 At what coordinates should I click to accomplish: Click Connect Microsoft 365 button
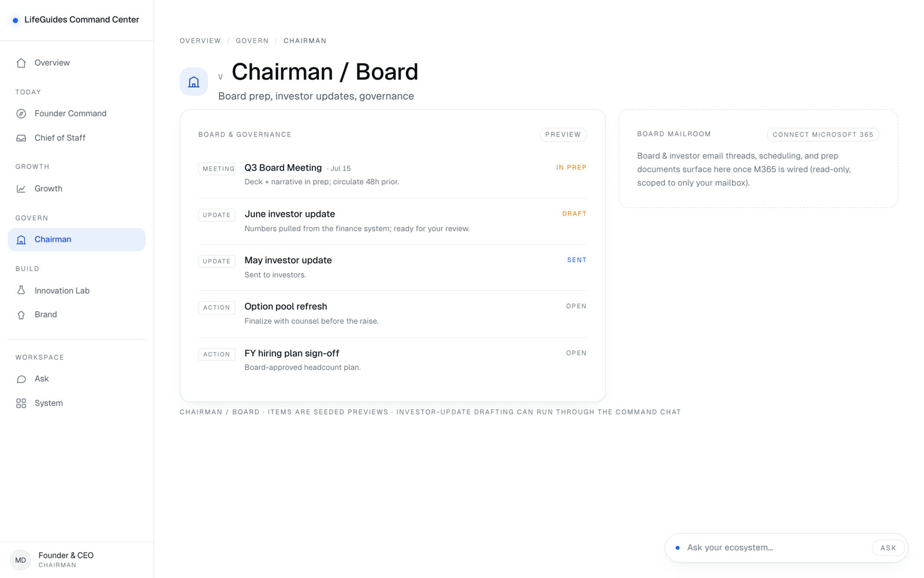pyautogui.click(x=823, y=135)
